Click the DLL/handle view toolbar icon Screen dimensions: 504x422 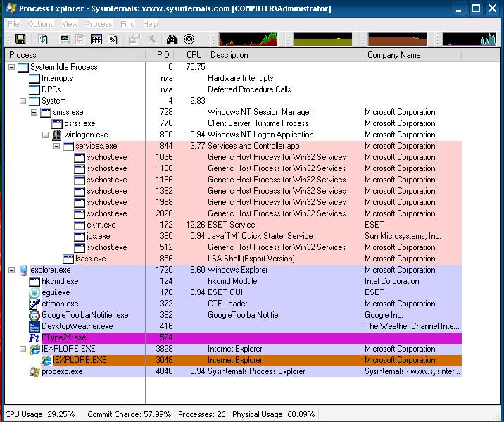pos(113,39)
